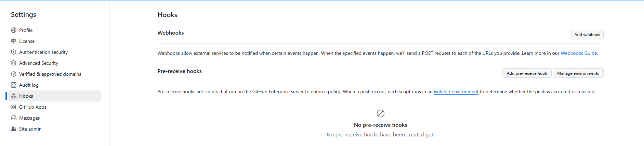Follow the Webhooks Guide link

(579, 53)
